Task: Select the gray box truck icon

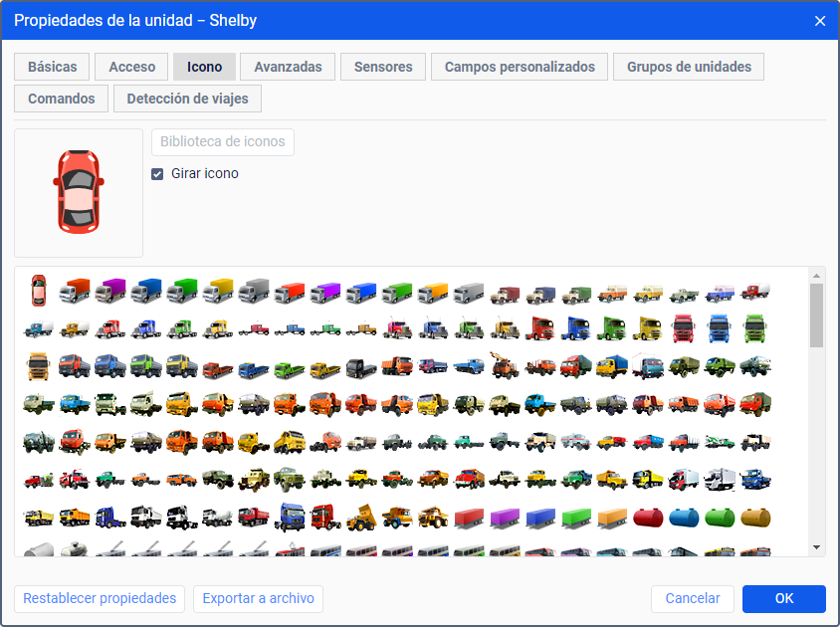Action: [254, 291]
